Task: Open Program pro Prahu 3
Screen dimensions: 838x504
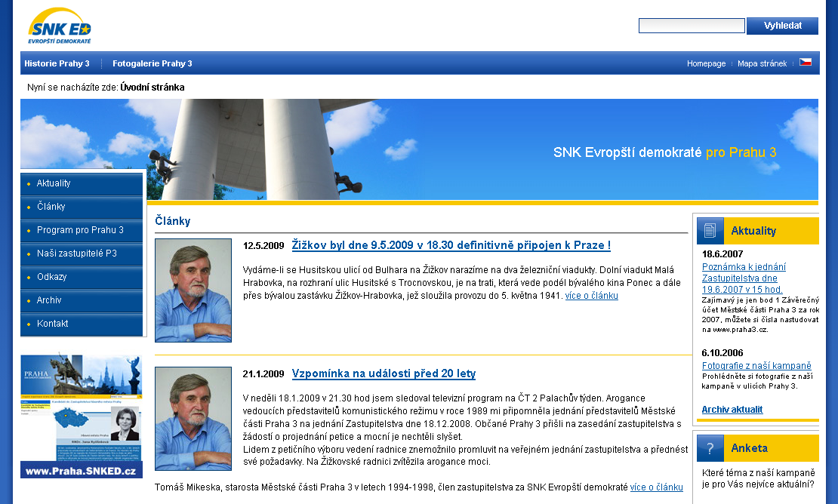Action: [x=82, y=230]
